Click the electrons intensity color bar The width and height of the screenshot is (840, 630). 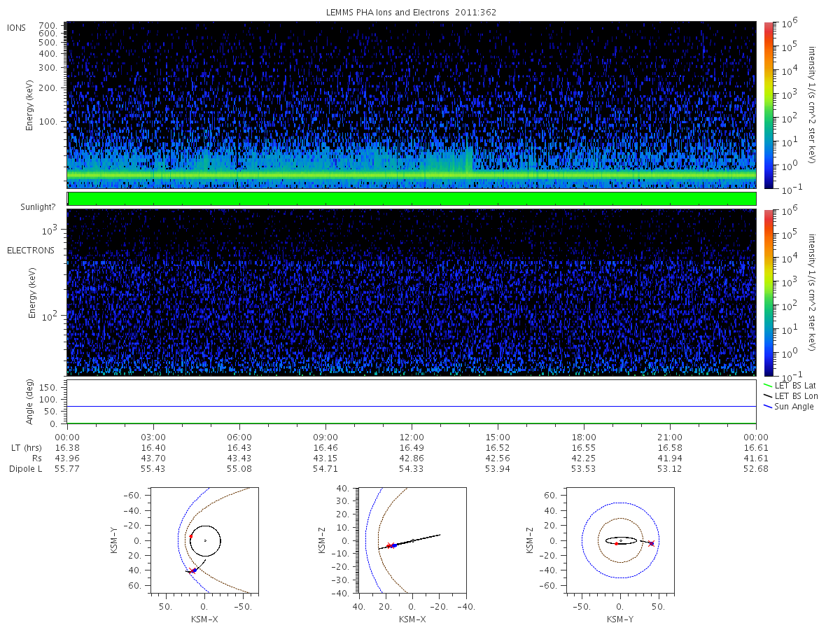(768, 292)
